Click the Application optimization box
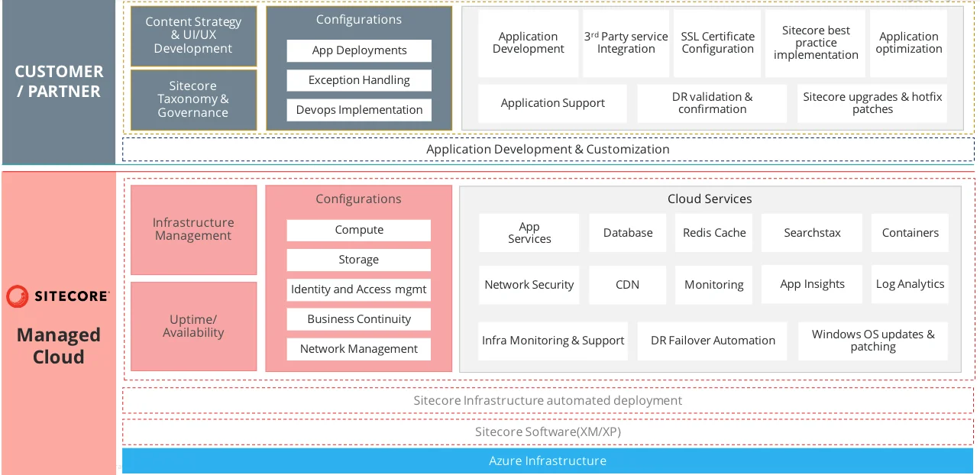 pos(909,43)
